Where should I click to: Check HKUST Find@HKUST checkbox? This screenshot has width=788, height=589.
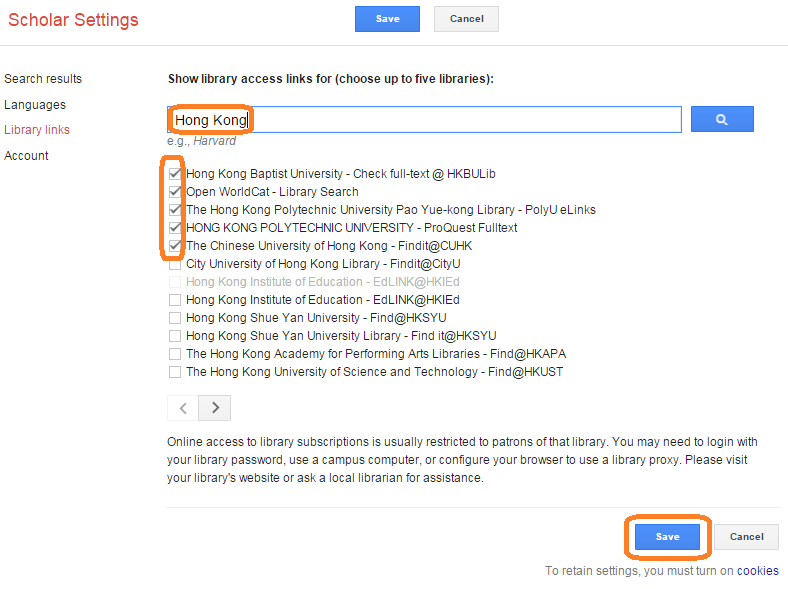[175, 372]
